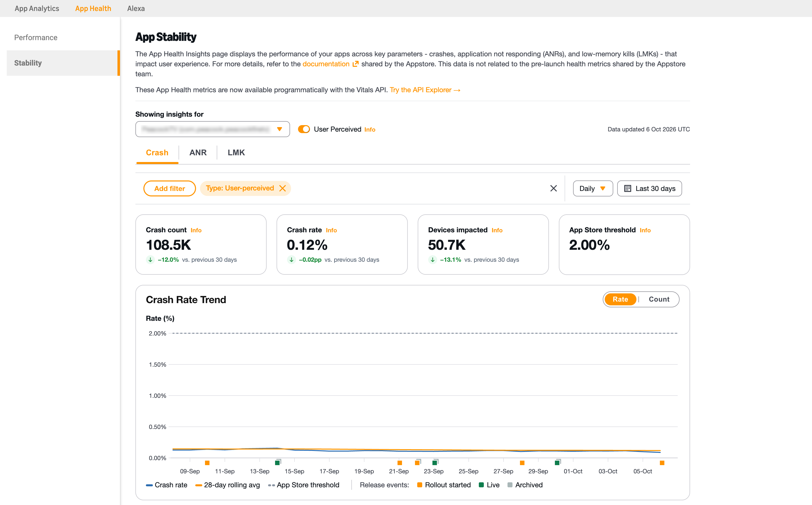
Task: Click the Live release marker near 30-Sep
Action: [x=557, y=463]
